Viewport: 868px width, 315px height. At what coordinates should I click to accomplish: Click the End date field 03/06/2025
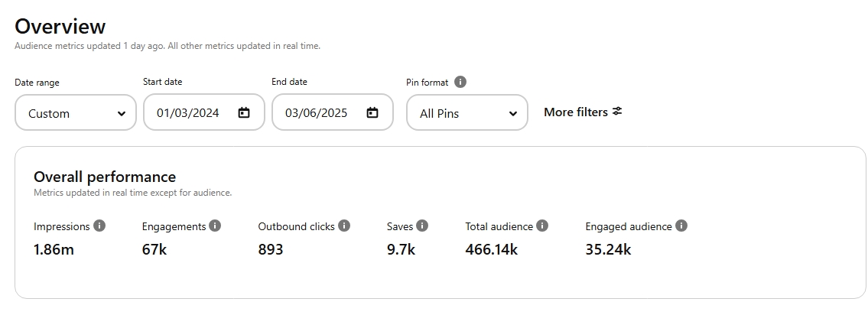[333, 112]
